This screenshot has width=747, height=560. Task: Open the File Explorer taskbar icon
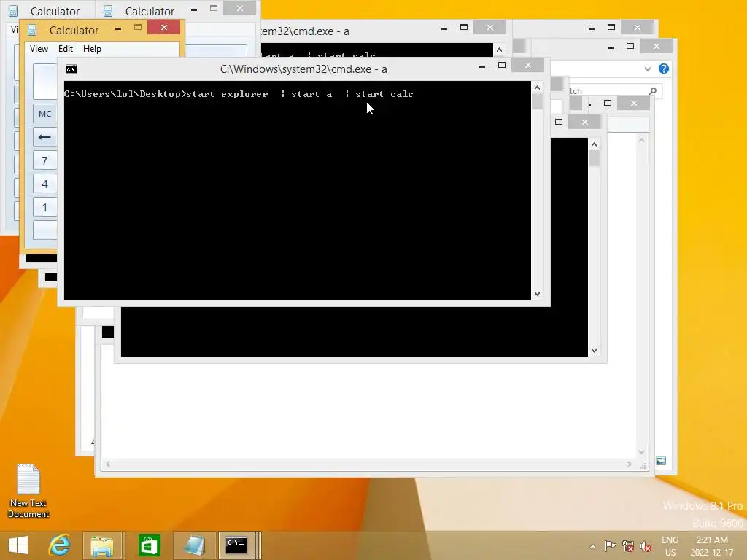pyautogui.click(x=102, y=545)
